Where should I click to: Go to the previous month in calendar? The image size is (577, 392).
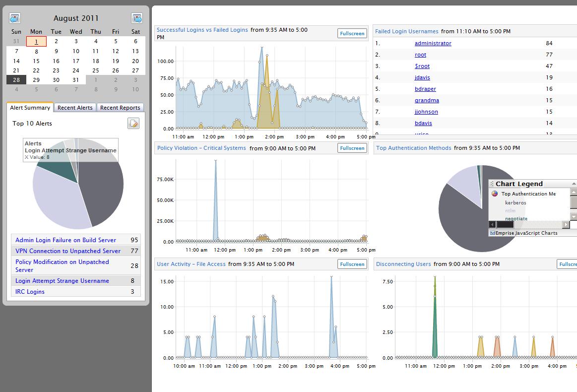click(x=15, y=18)
